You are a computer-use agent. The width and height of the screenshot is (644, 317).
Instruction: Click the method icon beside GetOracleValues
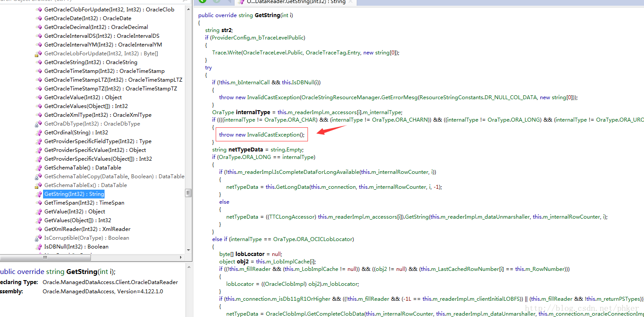pyautogui.click(x=39, y=106)
